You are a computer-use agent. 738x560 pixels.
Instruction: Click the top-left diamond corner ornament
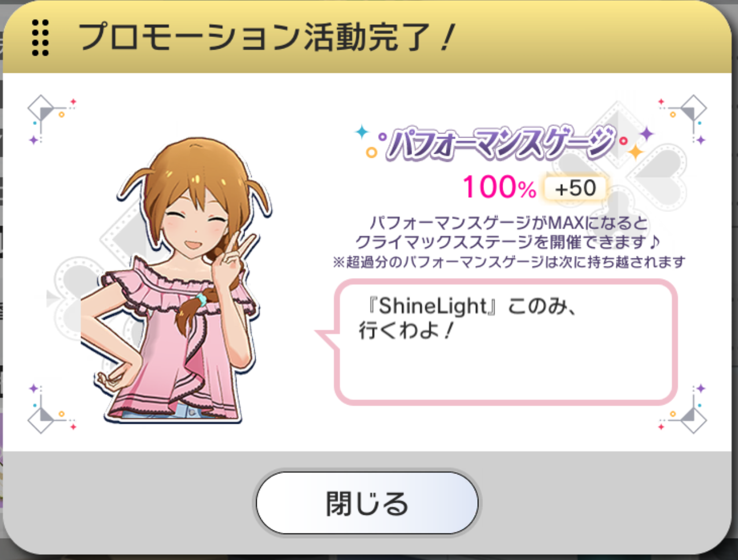(x=51, y=120)
